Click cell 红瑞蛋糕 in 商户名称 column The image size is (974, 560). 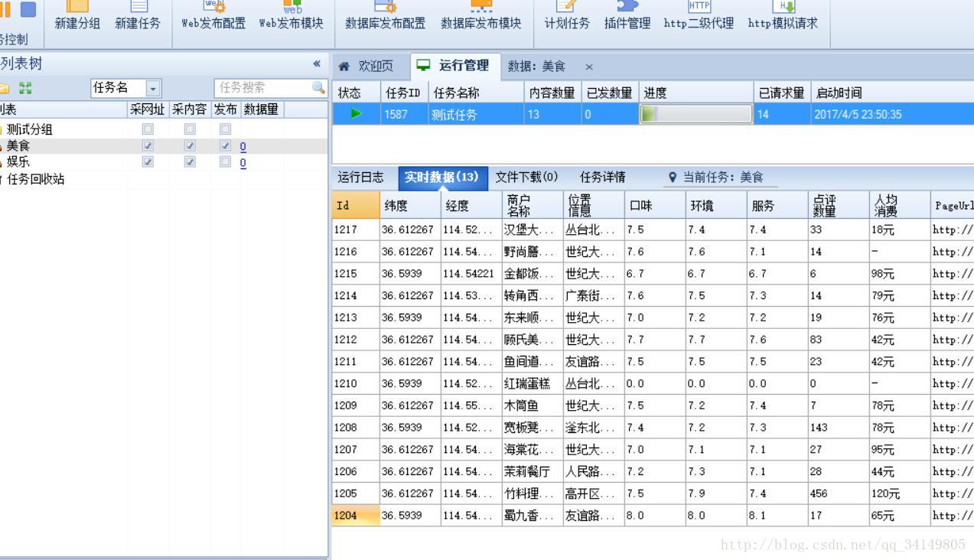click(533, 383)
